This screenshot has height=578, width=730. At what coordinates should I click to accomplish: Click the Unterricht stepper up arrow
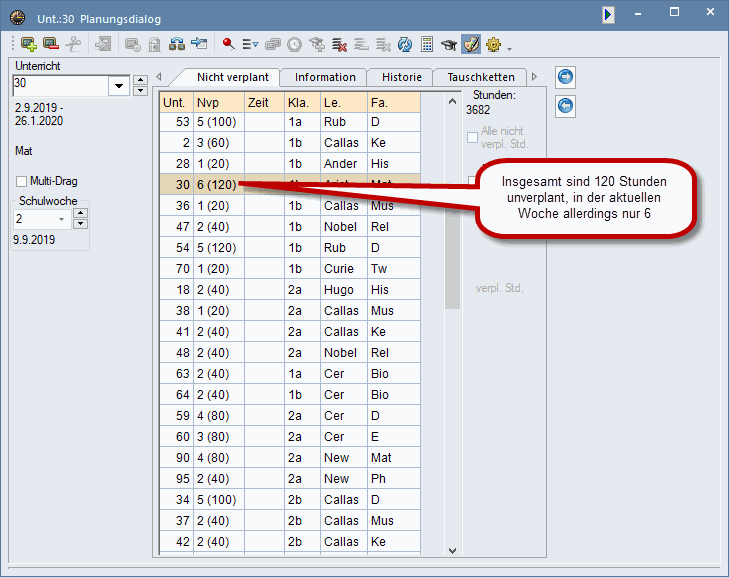[x=140, y=80]
